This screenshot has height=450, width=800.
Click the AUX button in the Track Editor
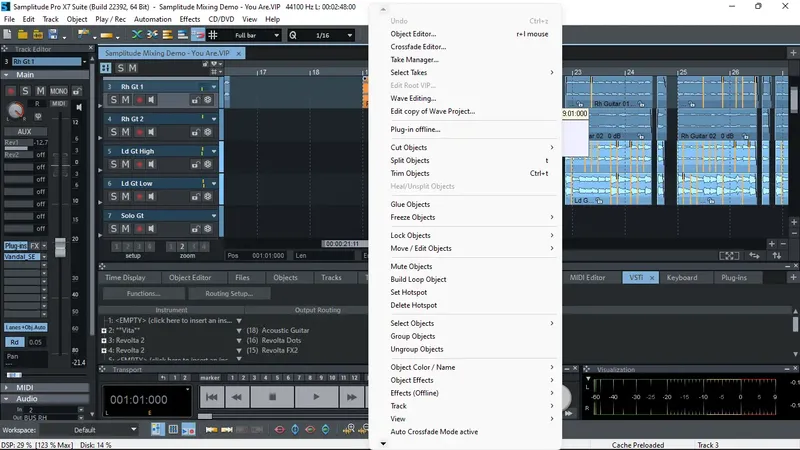click(x=24, y=131)
